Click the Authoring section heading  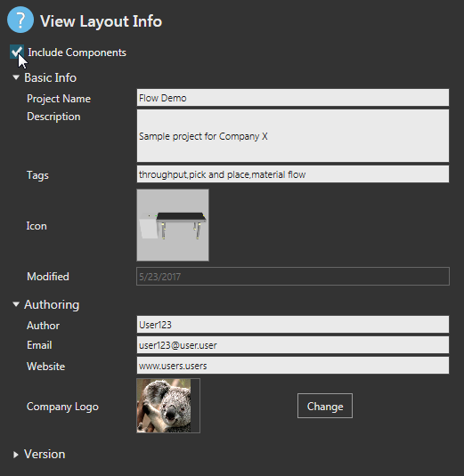click(x=52, y=304)
